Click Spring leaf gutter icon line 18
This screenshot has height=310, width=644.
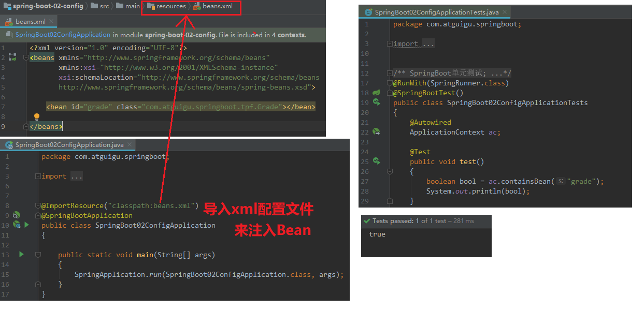(377, 93)
